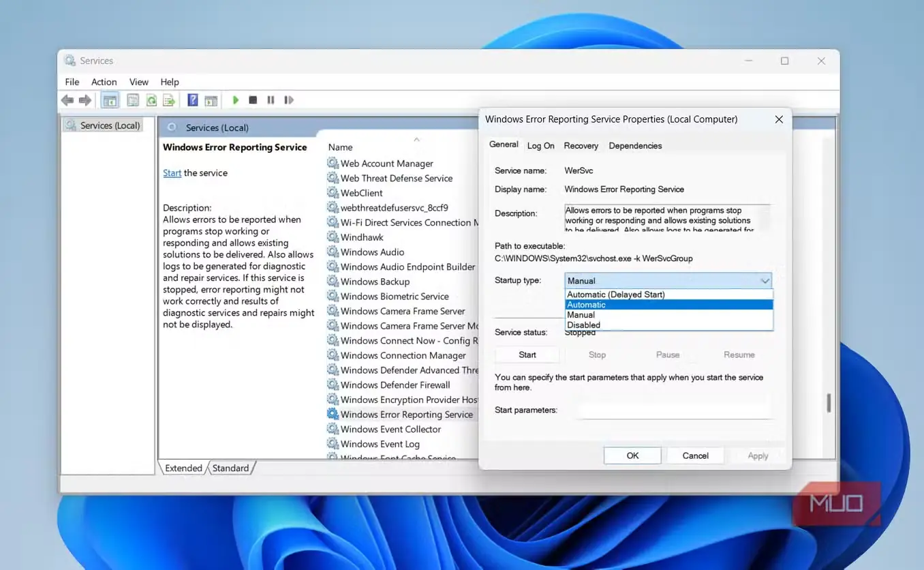Viewport: 924px width, 570px height.
Task: Click the gear icon beside Windows Event Log
Action: click(333, 443)
